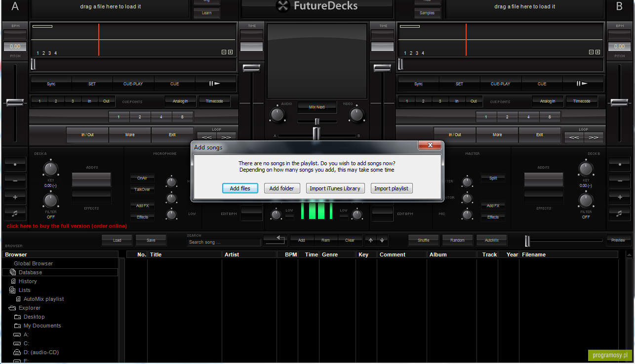
Task: Click the preview position slider handle
Action: click(527, 241)
